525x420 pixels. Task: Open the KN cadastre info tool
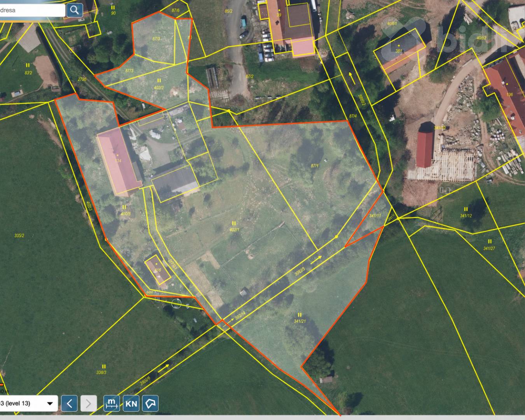(x=131, y=404)
